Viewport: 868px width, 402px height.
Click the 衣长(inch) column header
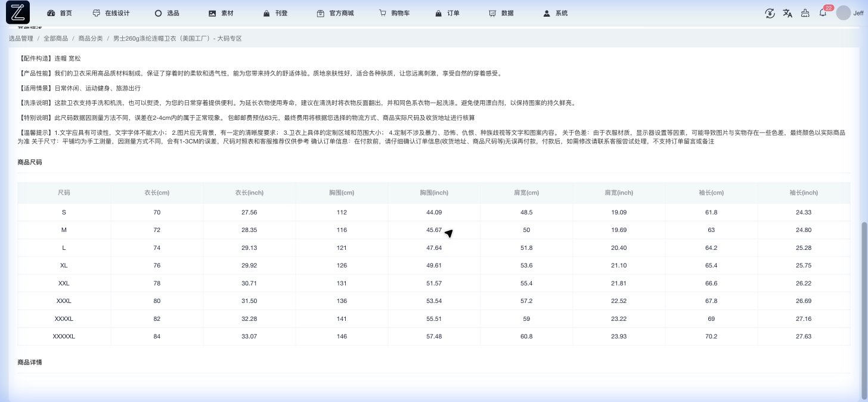[249, 193]
